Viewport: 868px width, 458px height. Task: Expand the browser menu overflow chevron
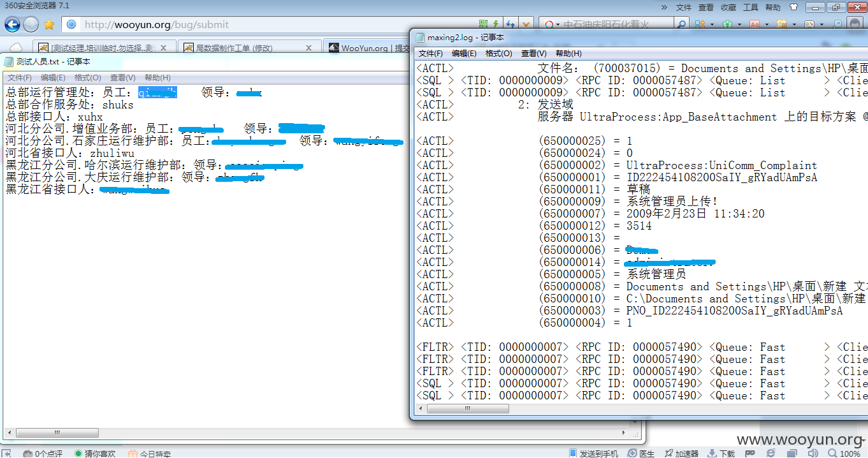664,8
